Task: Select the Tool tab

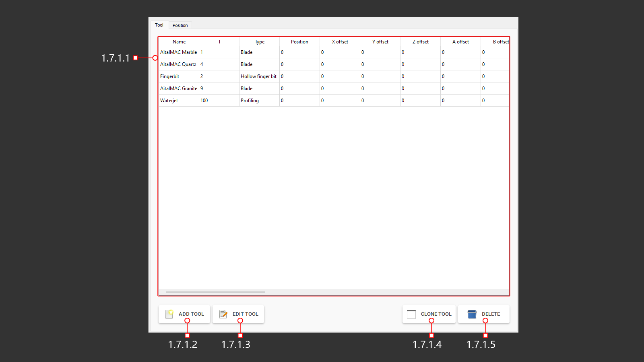Action: click(159, 25)
